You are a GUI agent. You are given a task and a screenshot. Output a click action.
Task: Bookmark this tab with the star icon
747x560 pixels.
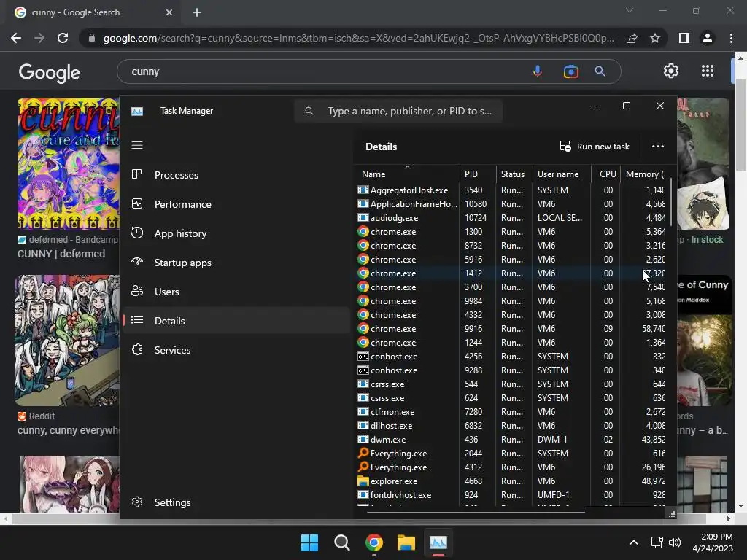[x=655, y=38]
